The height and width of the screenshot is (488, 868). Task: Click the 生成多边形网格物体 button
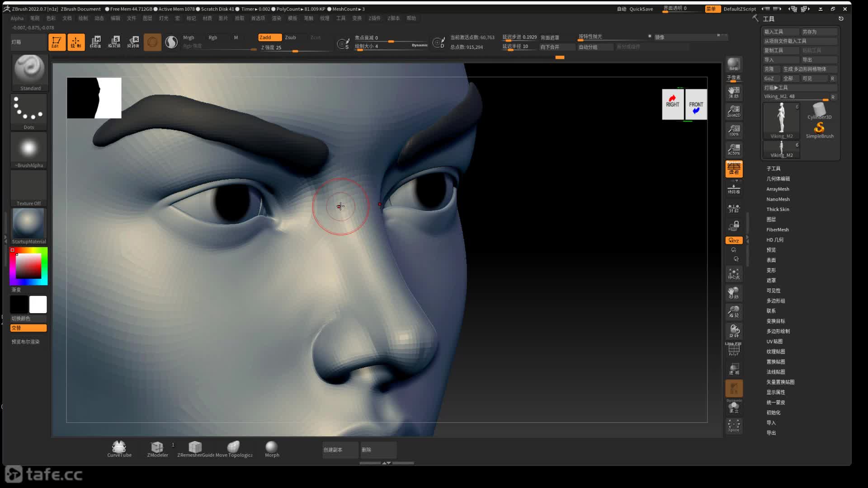pyautogui.click(x=809, y=69)
